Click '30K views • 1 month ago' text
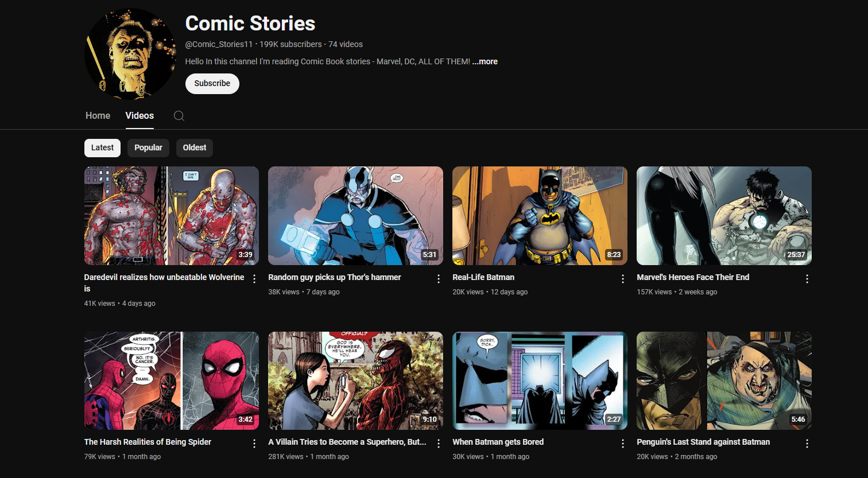Image resolution: width=868 pixels, height=478 pixels. pyautogui.click(x=491, y=457)
